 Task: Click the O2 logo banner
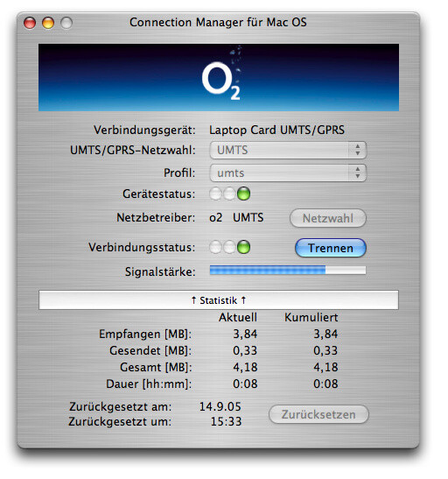(219, 77)
